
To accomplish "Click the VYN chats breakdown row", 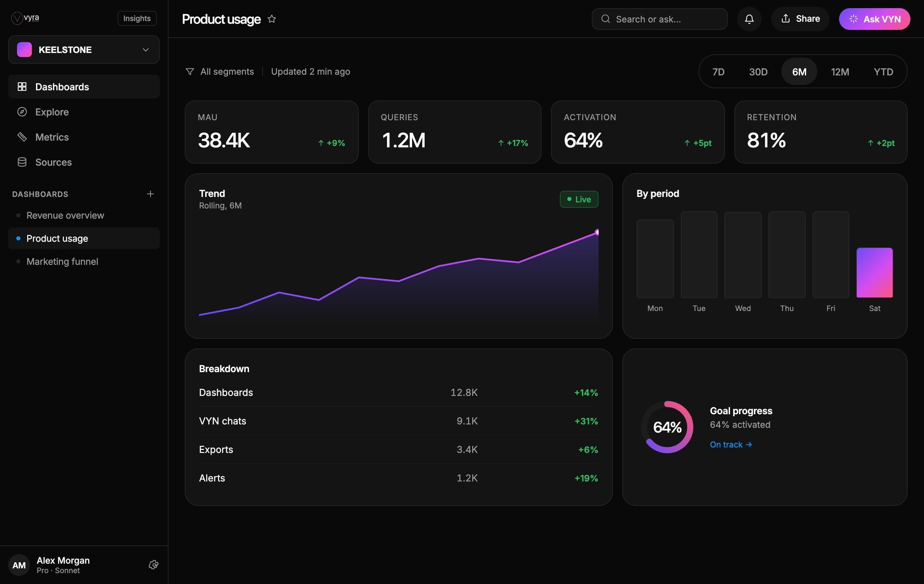I will 398,421.
